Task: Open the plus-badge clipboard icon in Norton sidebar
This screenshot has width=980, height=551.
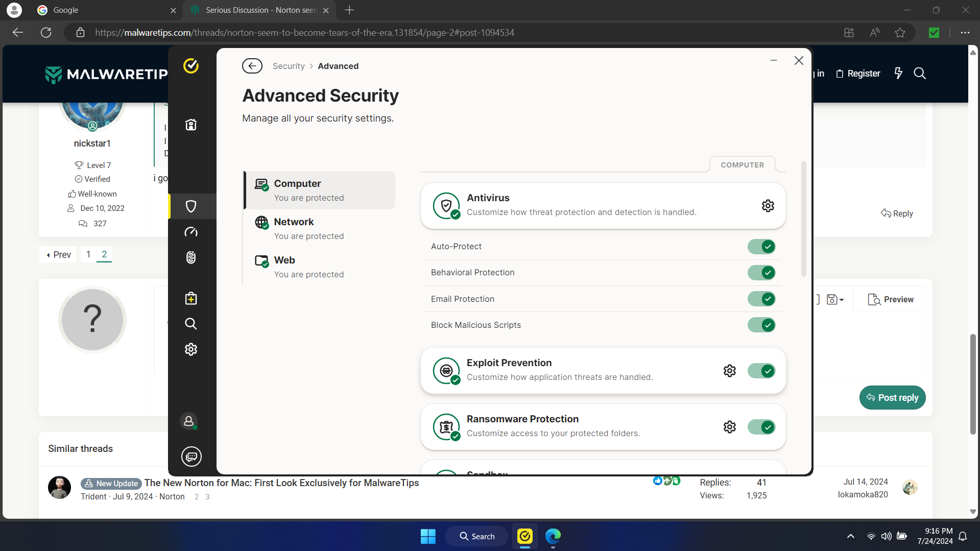Action: (x=191, y=298)
